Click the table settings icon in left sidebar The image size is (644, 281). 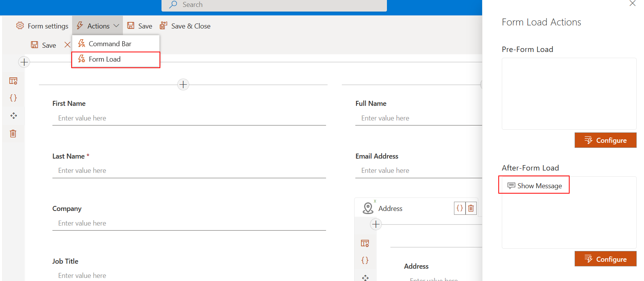pyautogui.click(x=13, y=81)
